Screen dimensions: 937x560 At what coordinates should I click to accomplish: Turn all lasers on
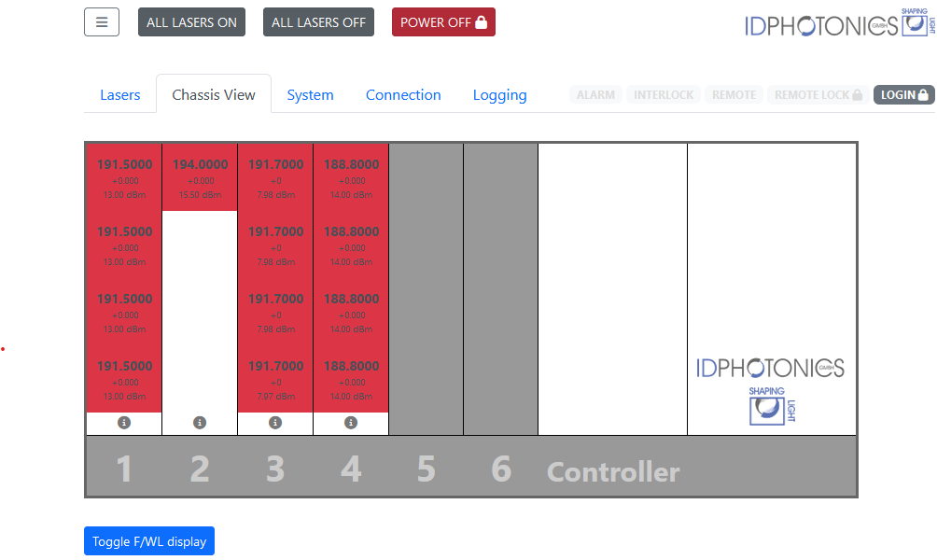[x=191, y=22]
